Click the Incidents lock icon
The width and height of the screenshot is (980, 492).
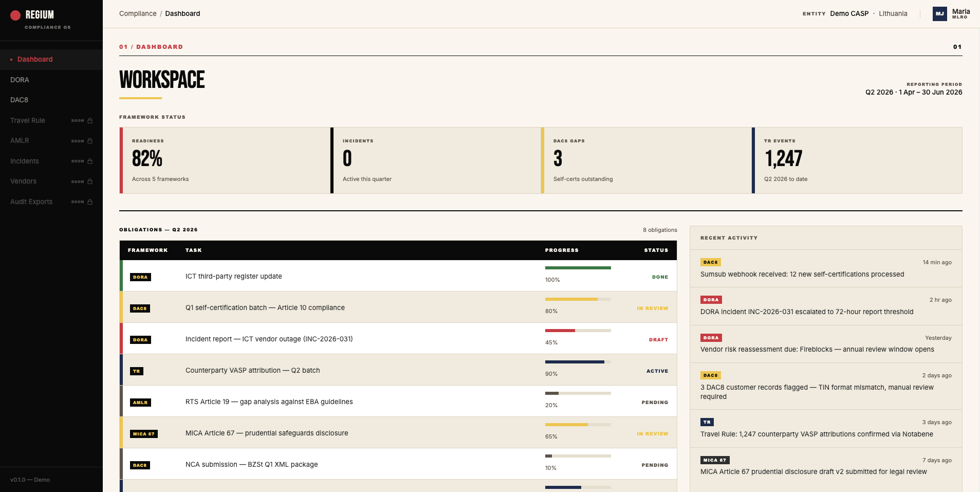point(90,161)
